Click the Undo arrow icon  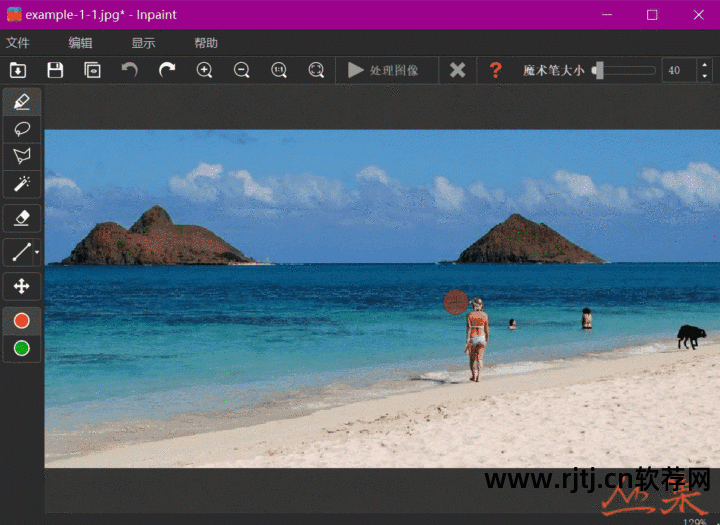click(x=129, y=70)
